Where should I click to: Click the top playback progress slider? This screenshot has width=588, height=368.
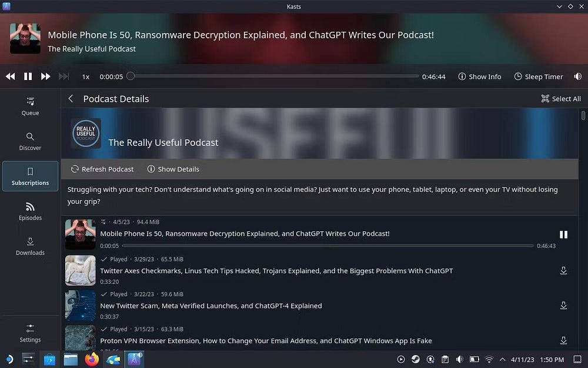tap(274, 76)
